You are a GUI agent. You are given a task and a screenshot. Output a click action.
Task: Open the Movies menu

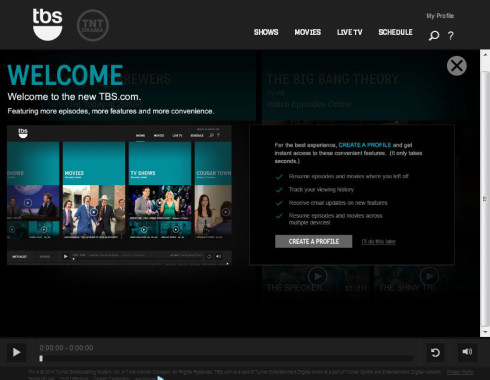point(308,32)
